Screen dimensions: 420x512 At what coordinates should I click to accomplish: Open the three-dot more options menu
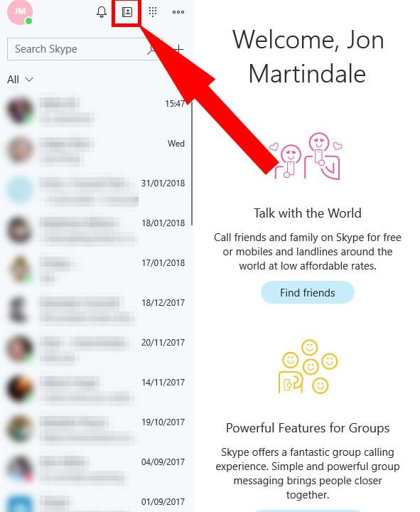(x=178, y=12)
